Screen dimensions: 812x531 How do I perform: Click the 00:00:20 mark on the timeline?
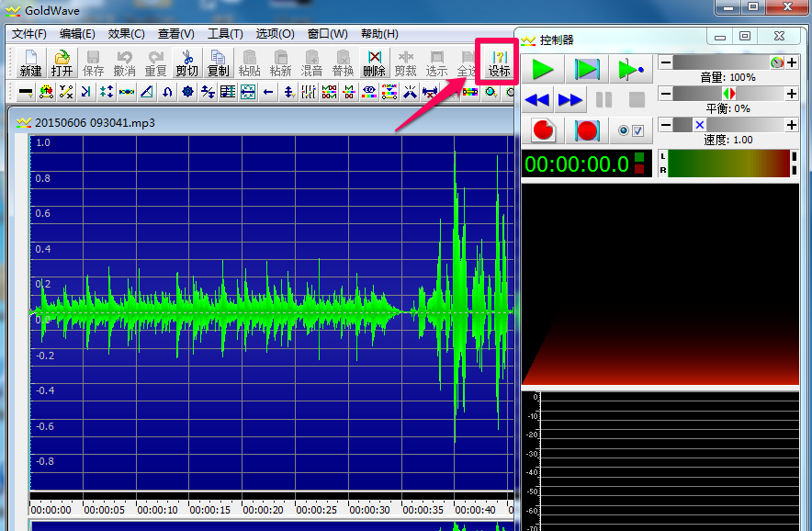[263, 510]
